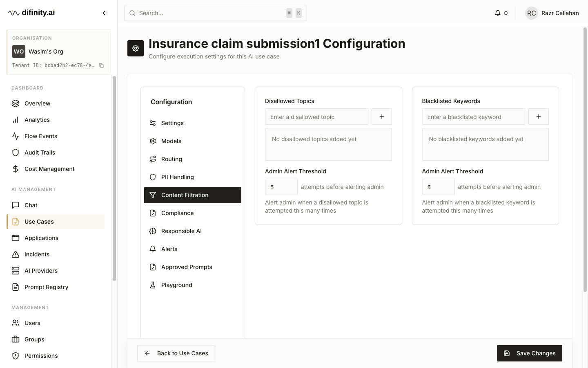
Task: Click the Incidents warning triangle icon
Action: (x=16, y=254)
